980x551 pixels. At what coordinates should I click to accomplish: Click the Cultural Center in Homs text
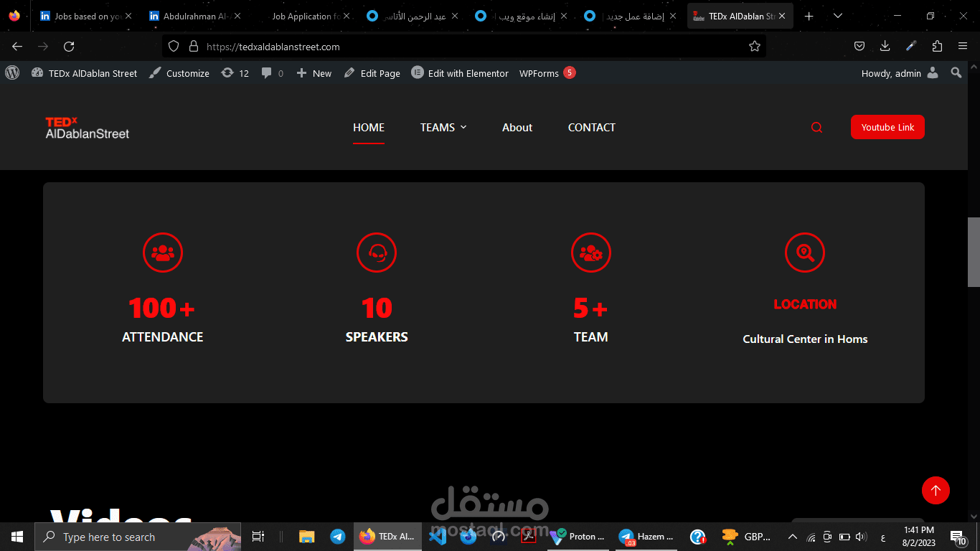(x=805, y=339)
